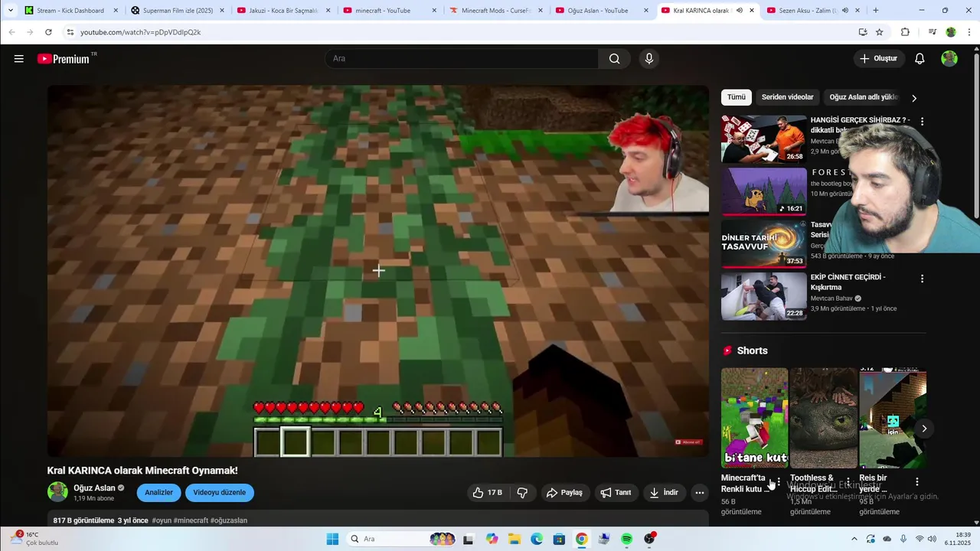Open Microsoft Store from the taskbar
The height and width of the screenshot is (551, 980).
[559, 539]
